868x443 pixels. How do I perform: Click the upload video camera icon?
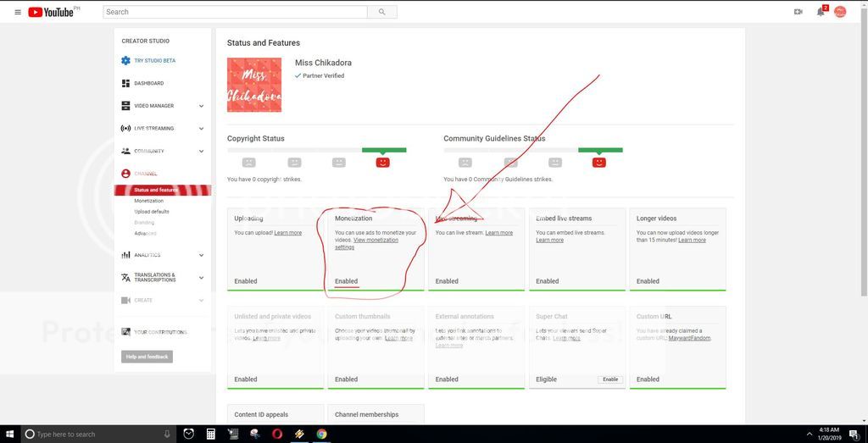click(x=798, y=12)
